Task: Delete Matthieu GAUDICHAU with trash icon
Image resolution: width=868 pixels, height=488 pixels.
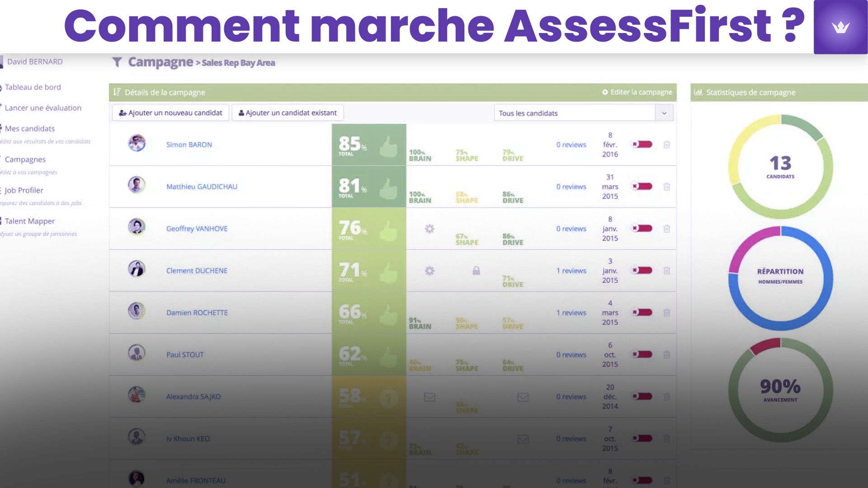Action: pos(666,187)
